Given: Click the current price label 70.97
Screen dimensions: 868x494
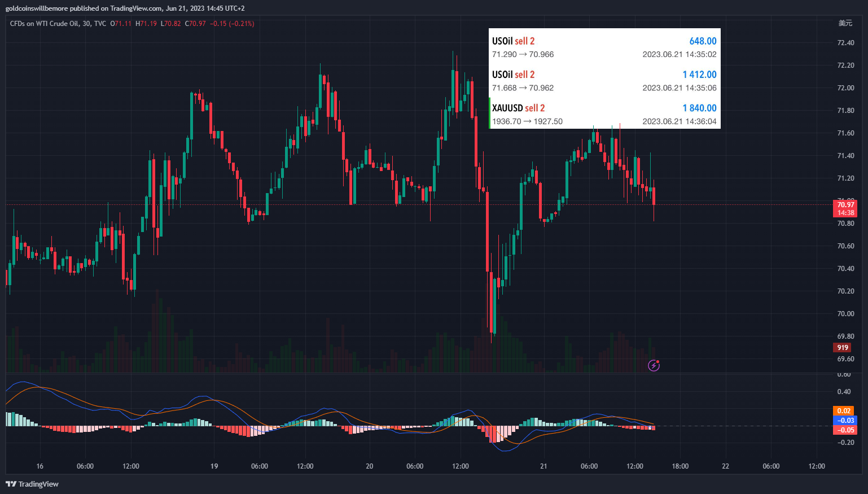Looking at the screenshot, I should click(x=845, y=205).
